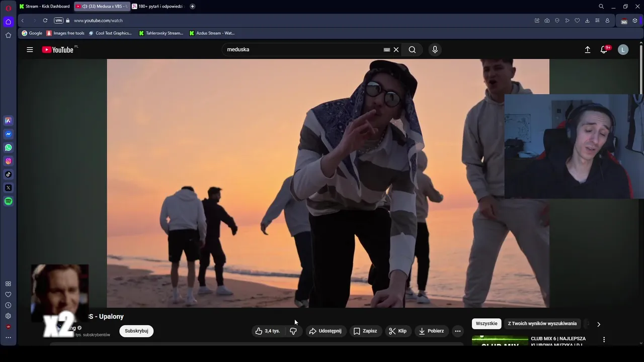This screenshot has width=644, height=362.
Task: Open X (Twitter) in the Opera sidebar
Action: (x=8, y=188)
